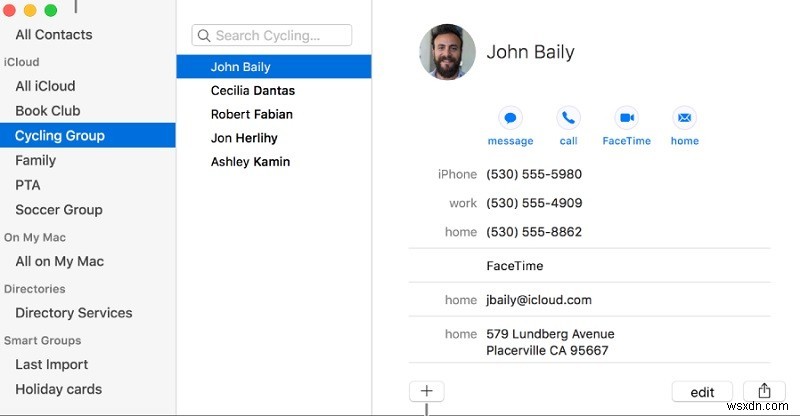The height and width of the screenshot is (416, 800).
Task: Open the Book Club group
Action: pos(48,111)
